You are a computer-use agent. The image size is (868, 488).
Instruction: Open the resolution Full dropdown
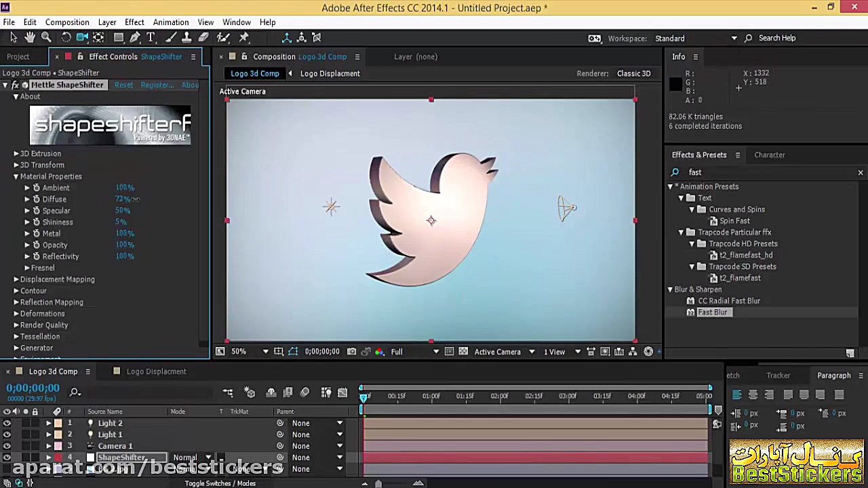tap(435, 352)
